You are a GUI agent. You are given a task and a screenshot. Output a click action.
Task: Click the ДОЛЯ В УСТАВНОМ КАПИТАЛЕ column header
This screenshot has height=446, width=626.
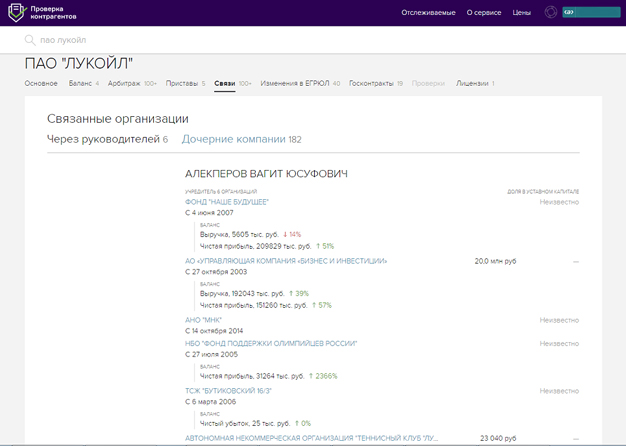[x=543, y=192]
